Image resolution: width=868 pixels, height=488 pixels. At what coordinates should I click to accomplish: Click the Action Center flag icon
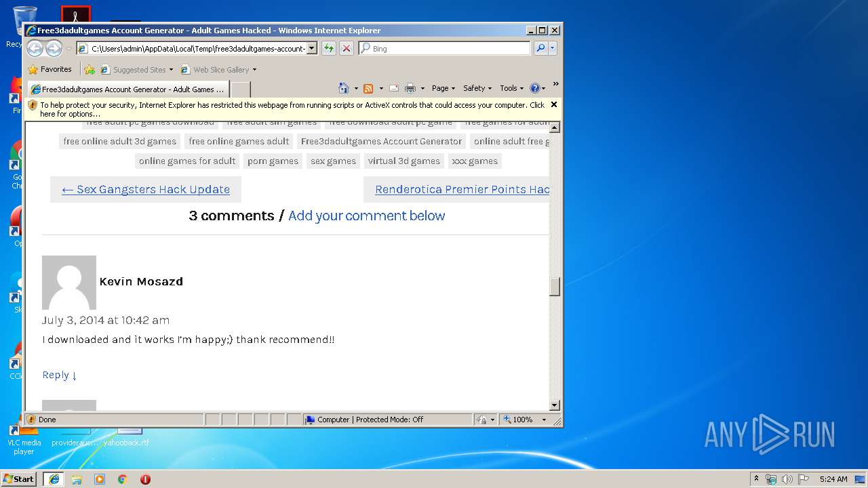tap(803, 479)
